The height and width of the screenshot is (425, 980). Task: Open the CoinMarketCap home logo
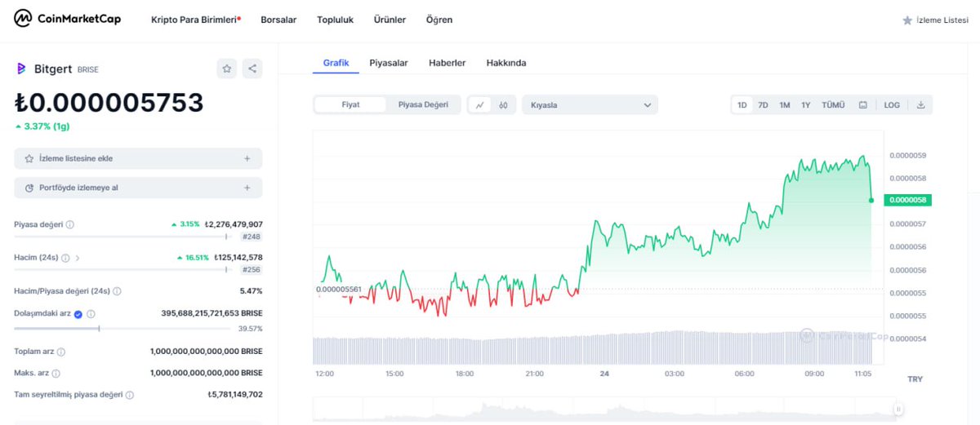pyautogui.click(x=67, y=19)
